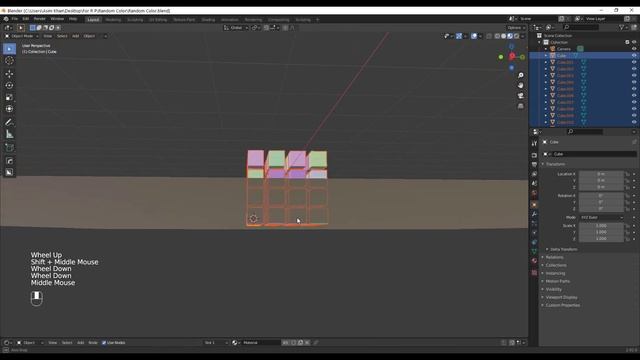Toggle lock on Rotation X

[627, 196]
